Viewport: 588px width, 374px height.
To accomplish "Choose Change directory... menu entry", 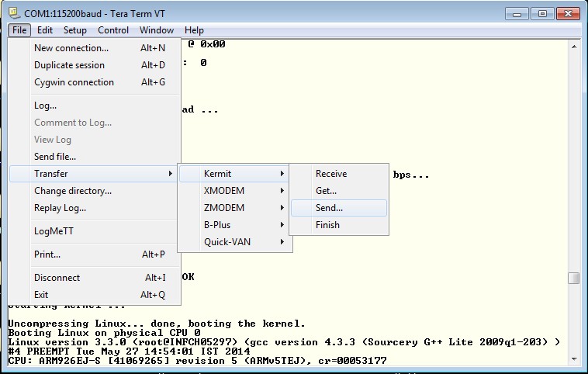I will (95, 191).
